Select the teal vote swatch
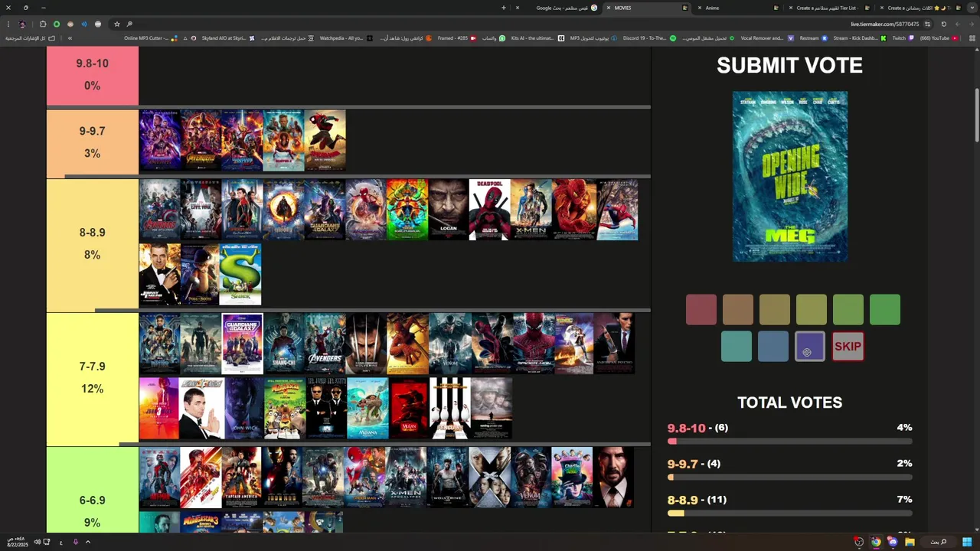The image size is (980, 551). coord(737,347)
